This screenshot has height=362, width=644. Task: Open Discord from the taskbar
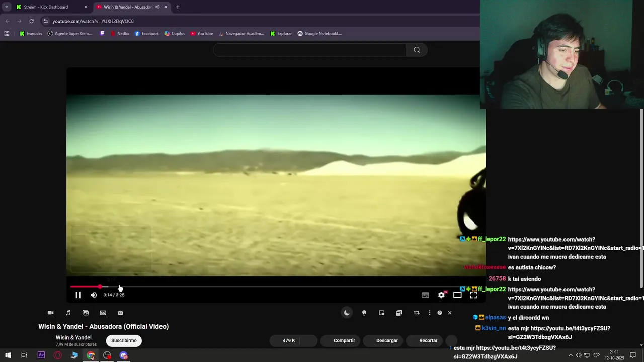click(x=124, y=355)
